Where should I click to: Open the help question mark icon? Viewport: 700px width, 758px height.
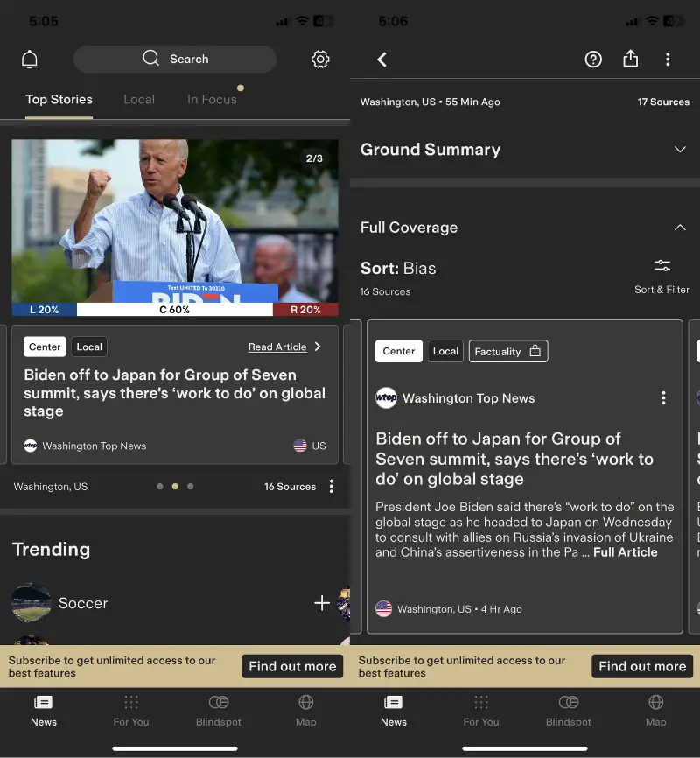593,60
